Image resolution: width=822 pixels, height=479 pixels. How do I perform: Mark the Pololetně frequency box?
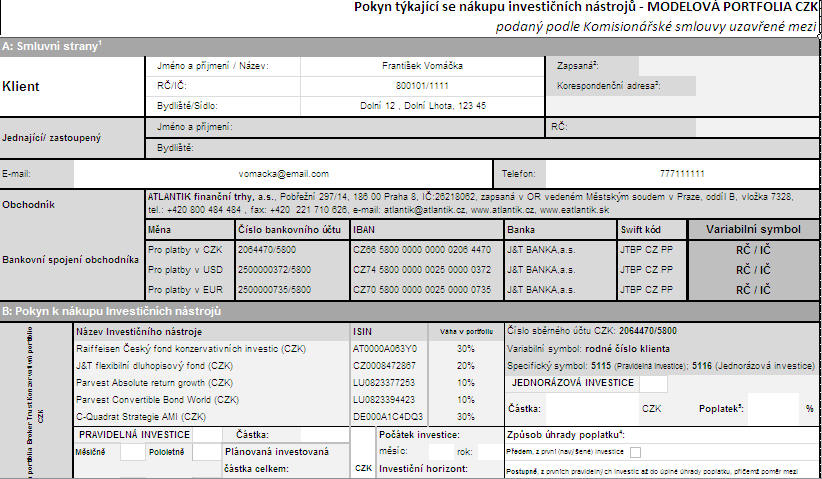(207, 452)
